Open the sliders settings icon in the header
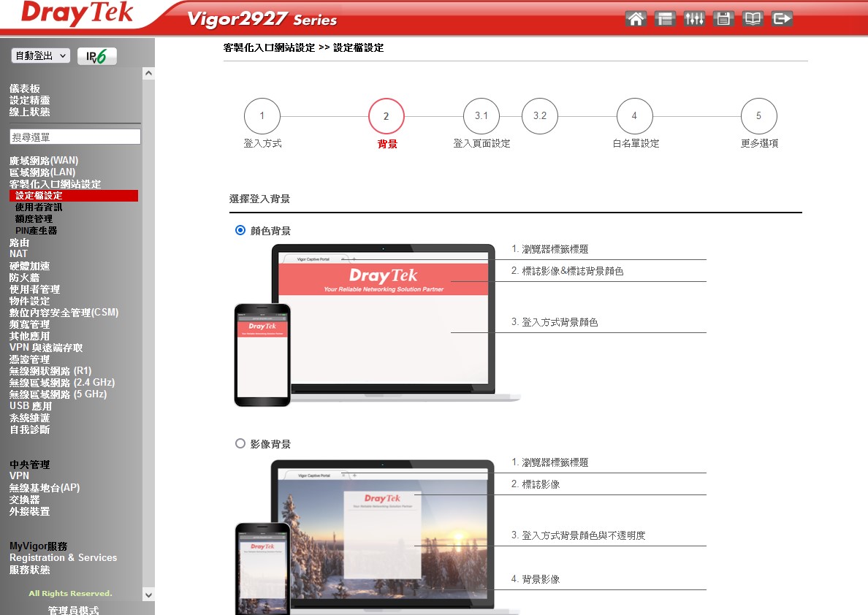The image size is (868, 615). (x=694, y=20)
